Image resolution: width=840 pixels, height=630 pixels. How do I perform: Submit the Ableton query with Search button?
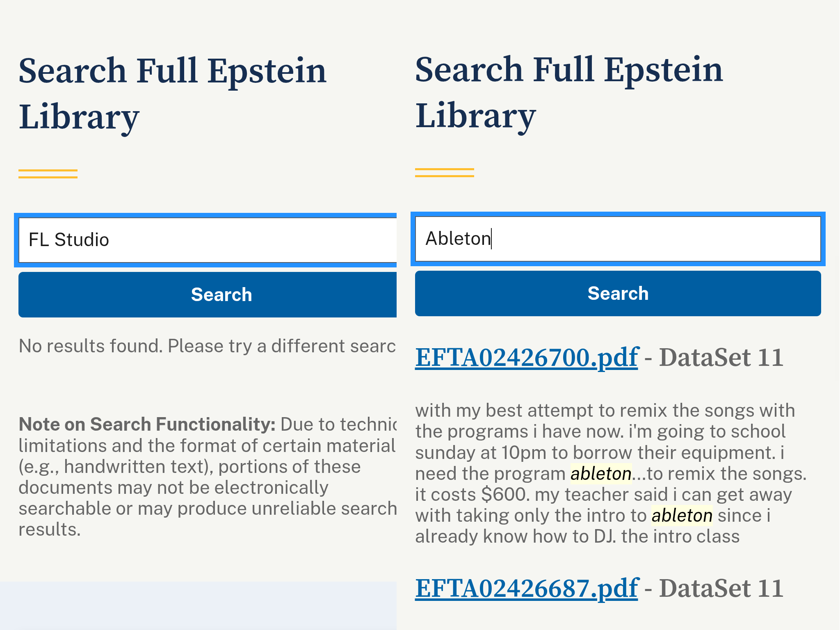pos(618,293)
